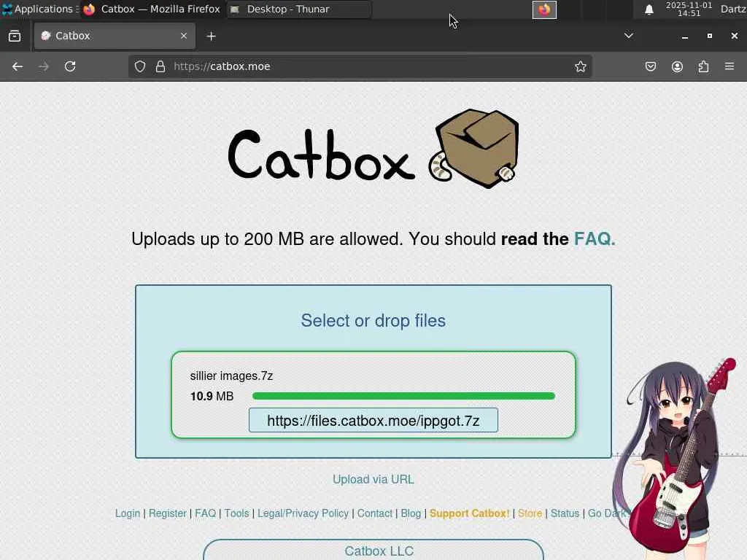Open the Firefox account icon
The height and width of the screenshot is (560, 747).
point(677,66)
